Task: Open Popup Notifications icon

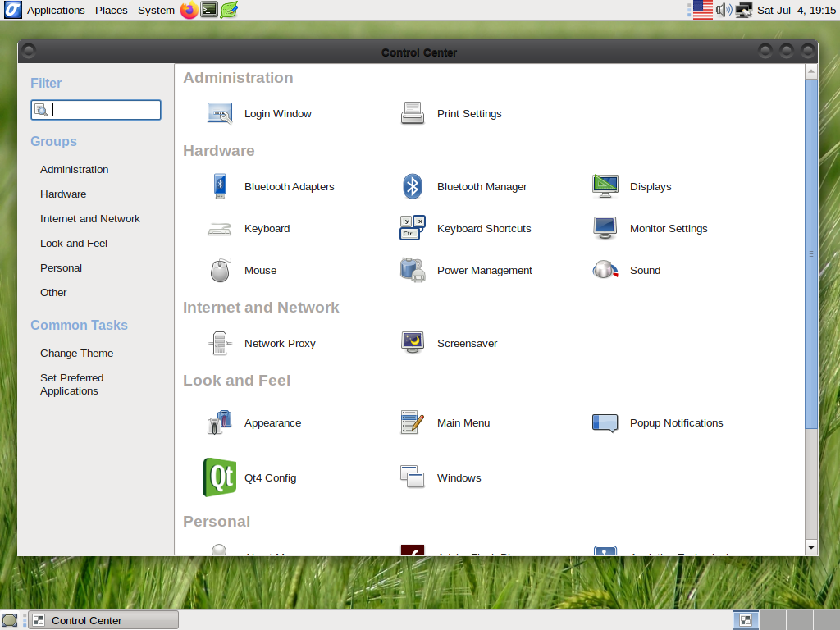Action: tap(605, 423)
